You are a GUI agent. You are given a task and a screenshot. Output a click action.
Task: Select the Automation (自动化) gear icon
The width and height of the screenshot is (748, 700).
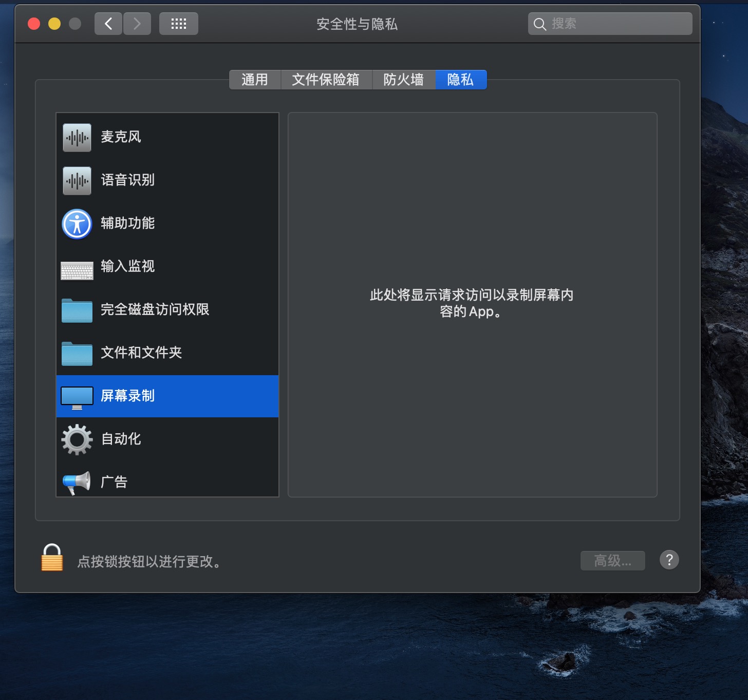click(x=77, y=439)
